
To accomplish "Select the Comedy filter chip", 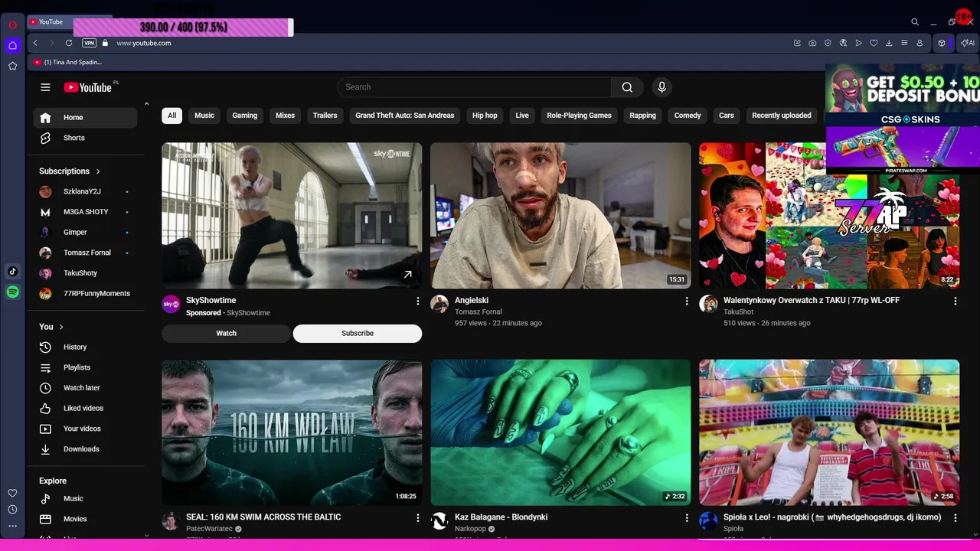I will 688,116.
